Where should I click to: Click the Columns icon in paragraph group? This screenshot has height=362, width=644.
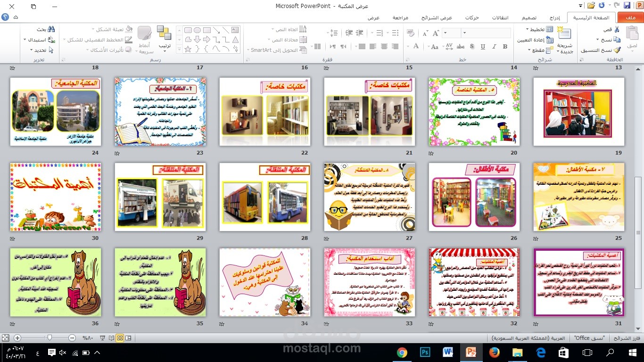point(317,46)
